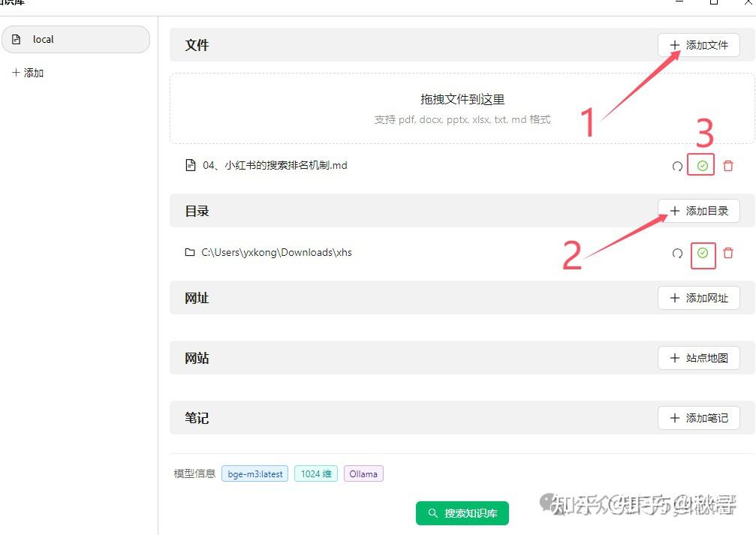Click green check status of xhs directory
This screenshot has height=535, width=756.
pos(703,253)
